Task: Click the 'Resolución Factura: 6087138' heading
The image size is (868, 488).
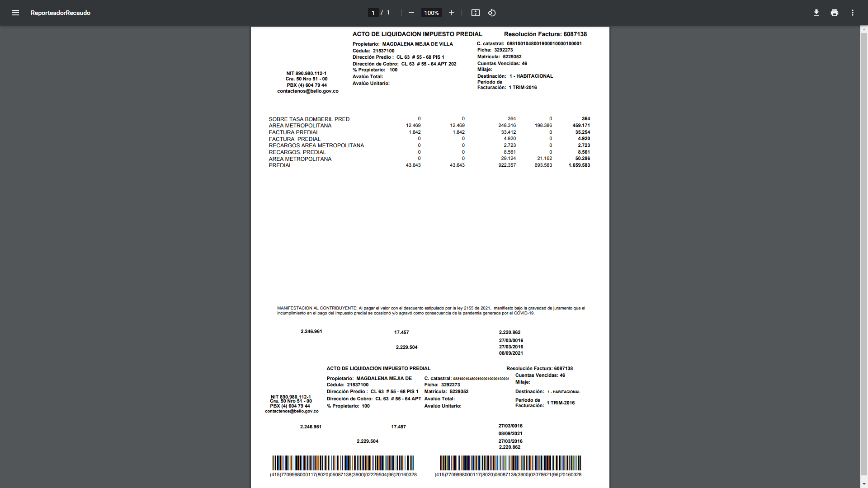Action: click(x=545, y=34)
